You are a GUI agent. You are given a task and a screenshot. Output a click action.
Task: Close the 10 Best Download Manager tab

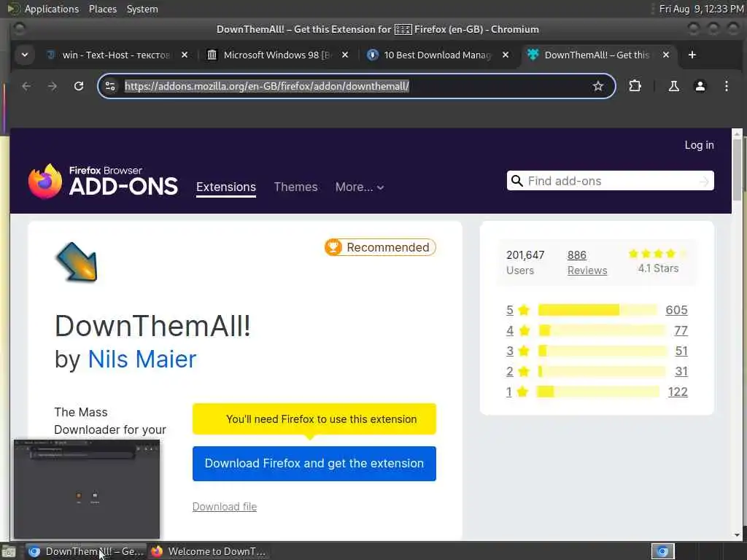(x=506, y=55)
